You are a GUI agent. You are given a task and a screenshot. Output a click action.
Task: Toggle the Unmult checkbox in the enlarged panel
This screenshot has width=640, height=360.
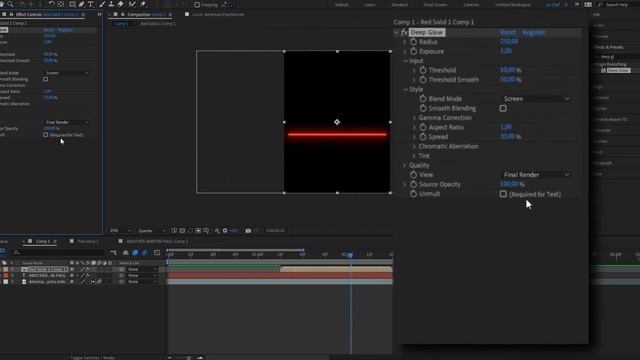point(503,194)
